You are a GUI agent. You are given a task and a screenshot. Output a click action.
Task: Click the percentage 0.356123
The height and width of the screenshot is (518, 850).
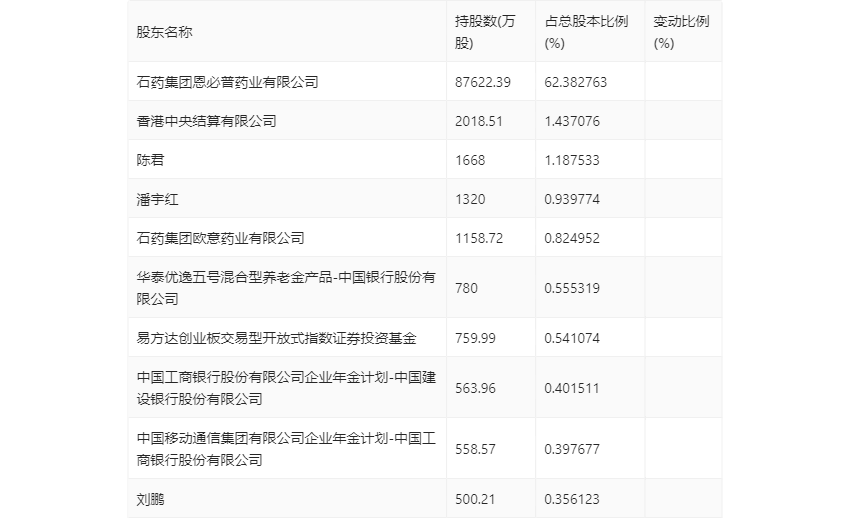pyautogui.click(x=572, y=499)
